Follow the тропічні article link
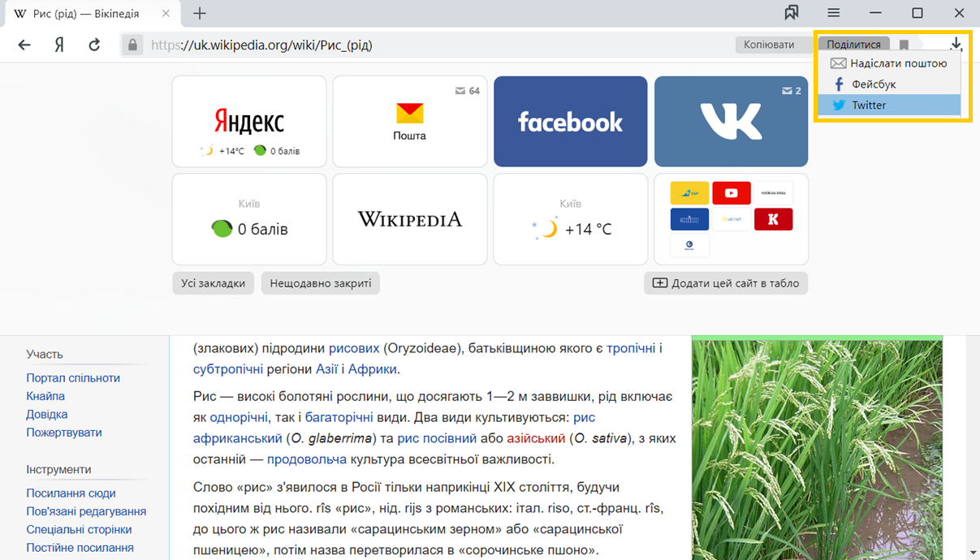 631,348
